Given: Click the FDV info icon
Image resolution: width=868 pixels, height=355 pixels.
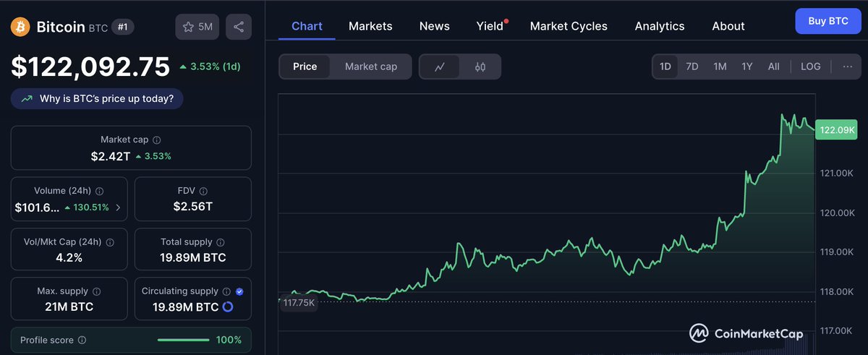Looking at the screenshot, I should [x=205, y=192].
